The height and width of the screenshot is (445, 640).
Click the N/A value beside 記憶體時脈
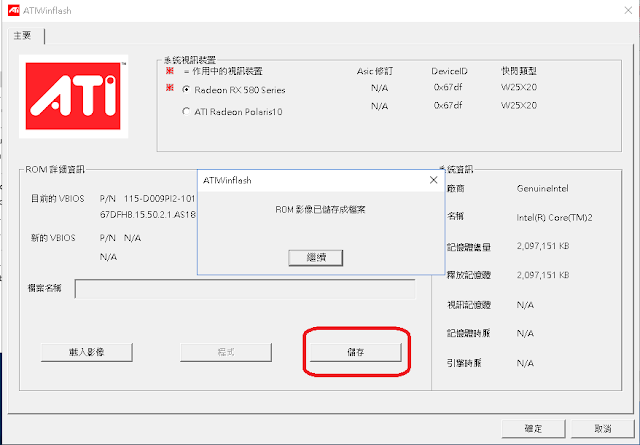[525, 334]
